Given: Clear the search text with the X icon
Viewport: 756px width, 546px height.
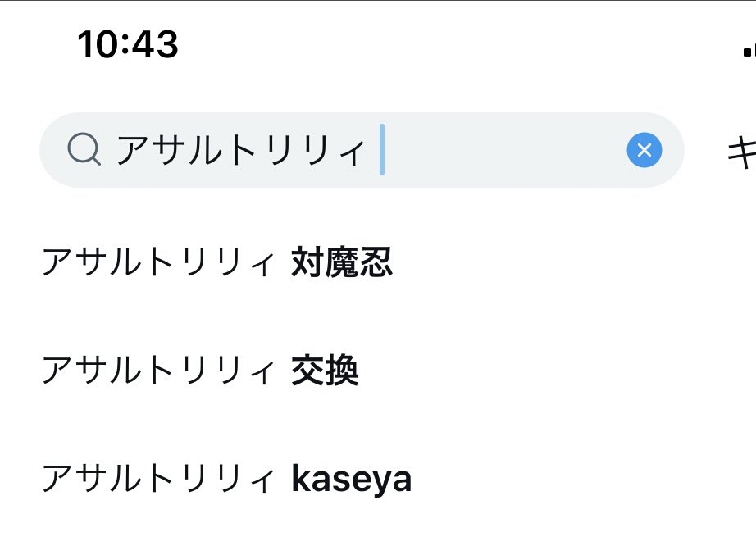Looking at the screenshot, I should tap(644, 150).
